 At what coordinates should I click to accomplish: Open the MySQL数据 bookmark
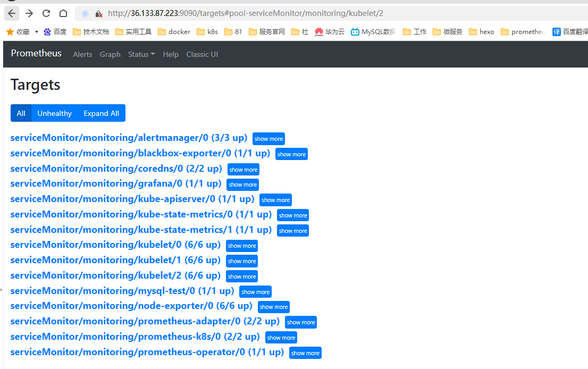click(x=373, y=32)
